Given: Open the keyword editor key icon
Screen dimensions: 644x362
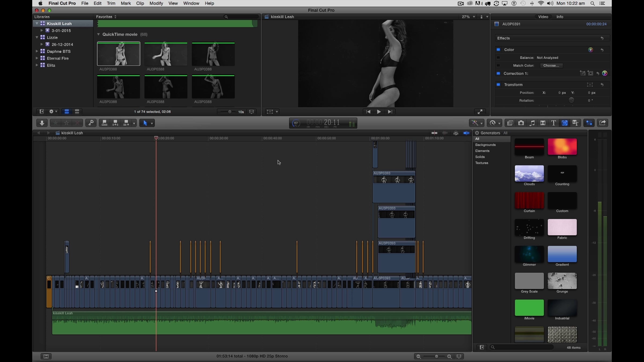Looking at the screenshot, I should (91, 123).
